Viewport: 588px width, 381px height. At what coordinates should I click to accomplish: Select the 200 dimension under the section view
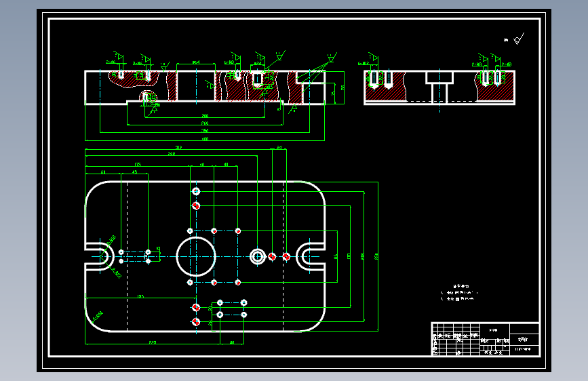205,115
